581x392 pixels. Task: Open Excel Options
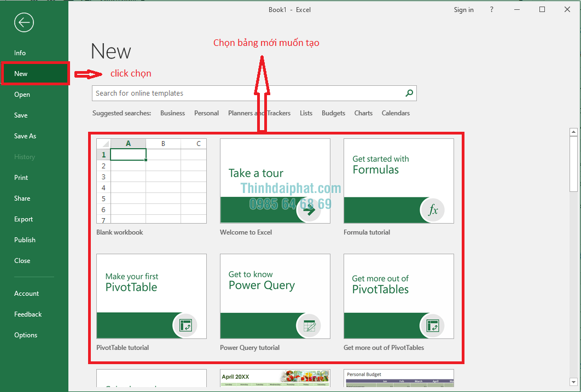tap(26, 335)
